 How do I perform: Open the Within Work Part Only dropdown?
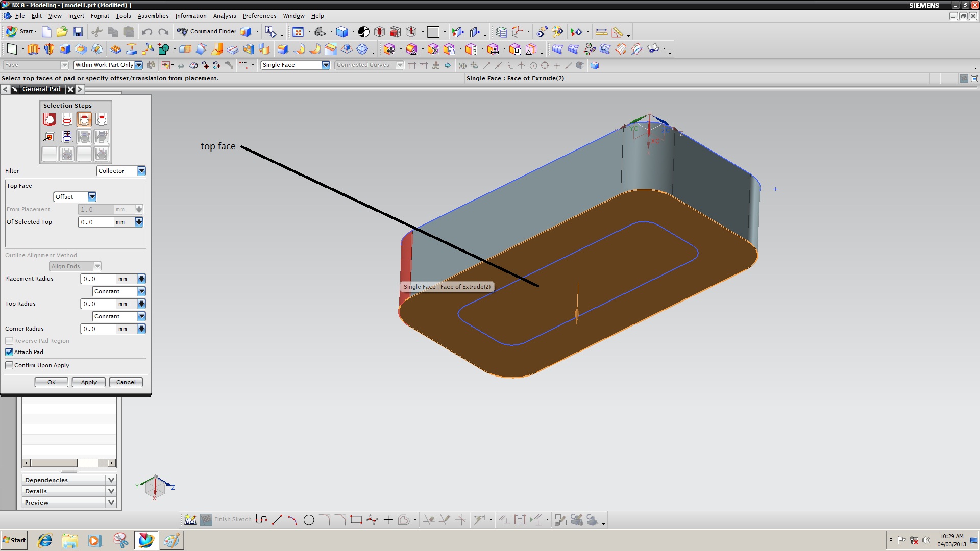(139, 65)
